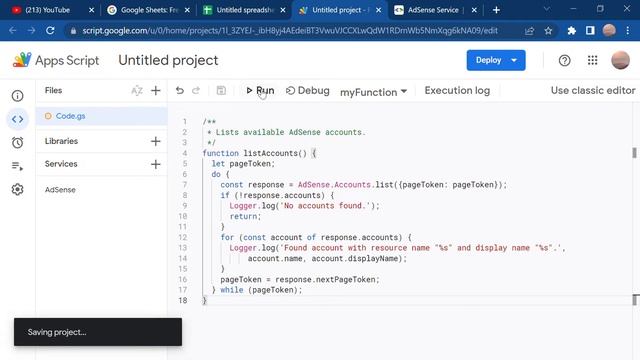The height and width of the screenshot is (360, 640).
Task: Sort files alphabetically with AZ icon
Action: pos(137,91)
